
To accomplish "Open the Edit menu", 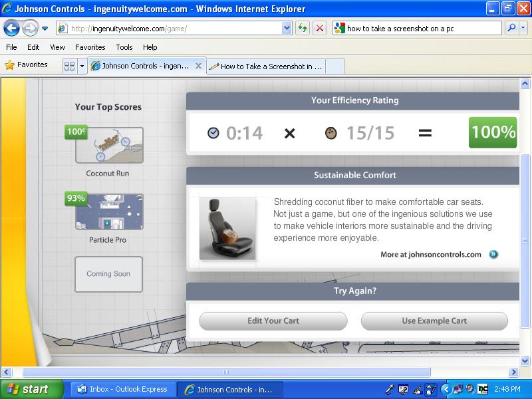I will click(x=33, y=47).
